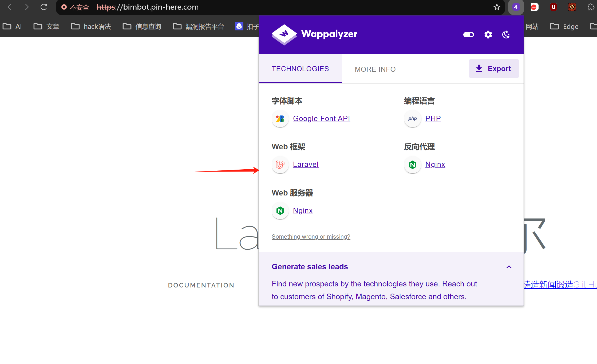Screen dimensions: 597x364
Task: Open Wappalyzer settings gear icon
Action: 488,35
